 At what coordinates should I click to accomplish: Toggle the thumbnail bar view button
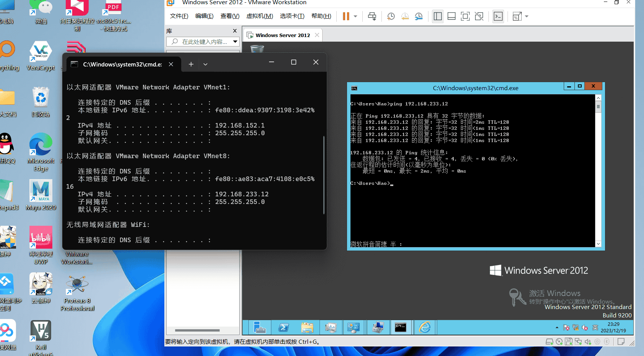(x=451, y=16)
